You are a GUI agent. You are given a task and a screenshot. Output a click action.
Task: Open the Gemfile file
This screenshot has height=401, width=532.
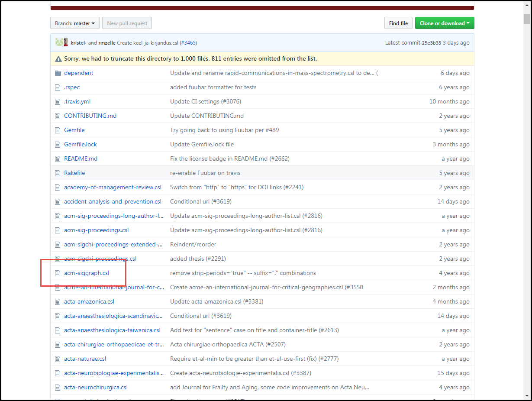pyautogui.click(x=74, y=130)
